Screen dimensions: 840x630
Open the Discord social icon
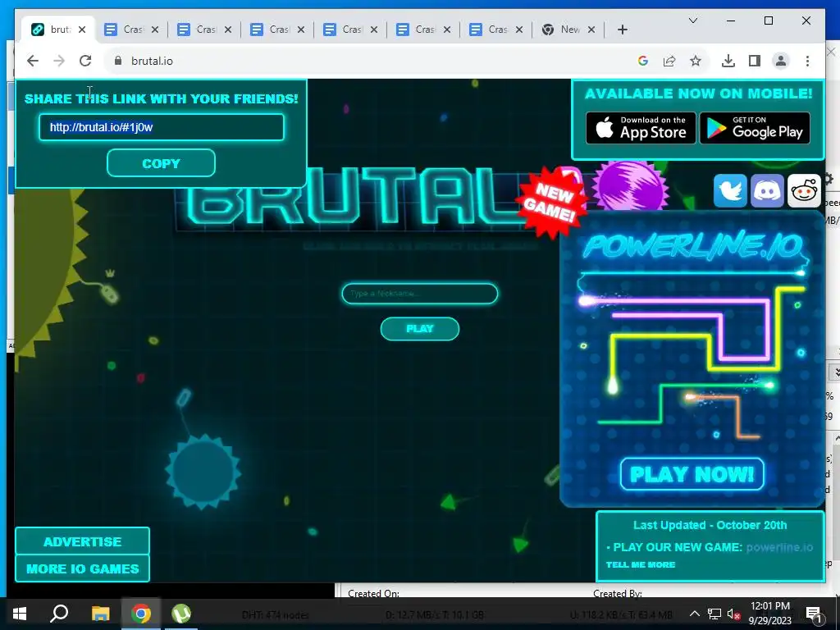[767, 190]
